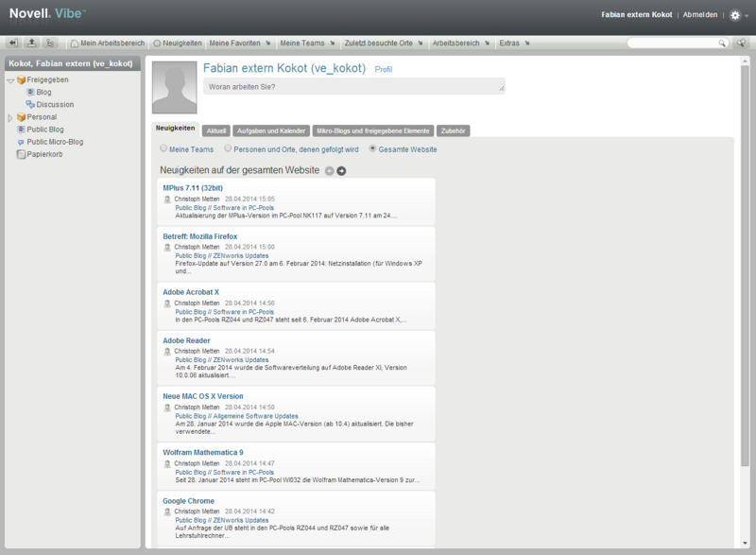Click the scrollbar down arrow at bottom right
The height and width of the screenshot is (555, 756).
click(746, 543)
